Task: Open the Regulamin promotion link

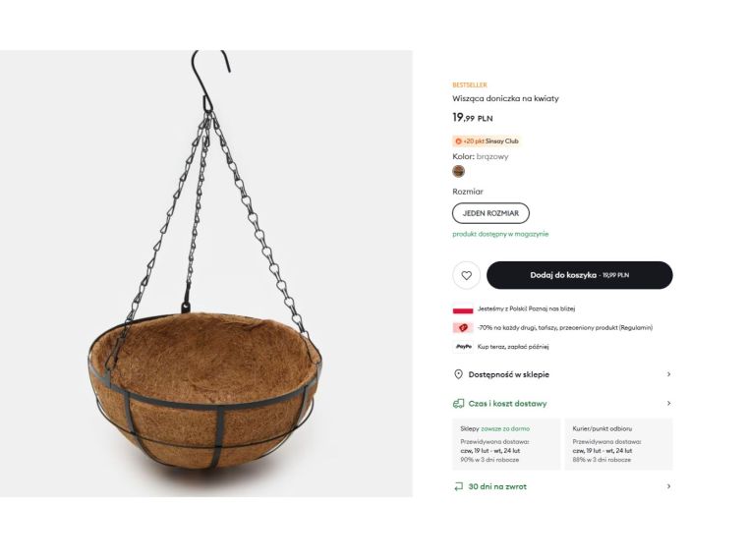Action: pos(634,328)
